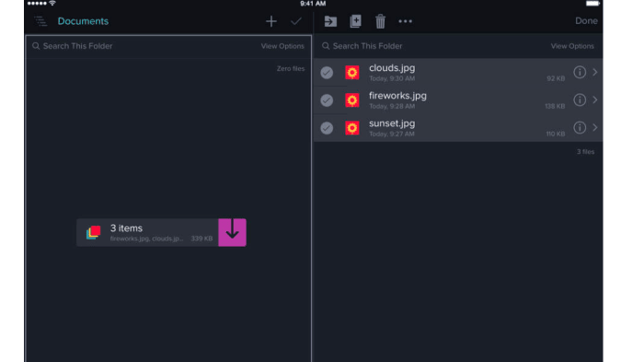Select the fireworks.jpg file name

pyautogui.click(x=397, y=96)
